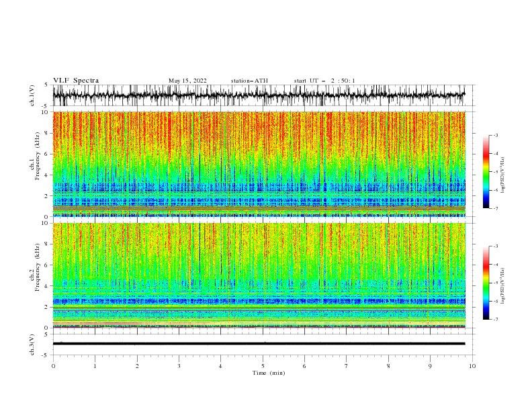Screen dimensions: 532x411
Task: Click time axis tick label "0"
Action: [53, 366]
